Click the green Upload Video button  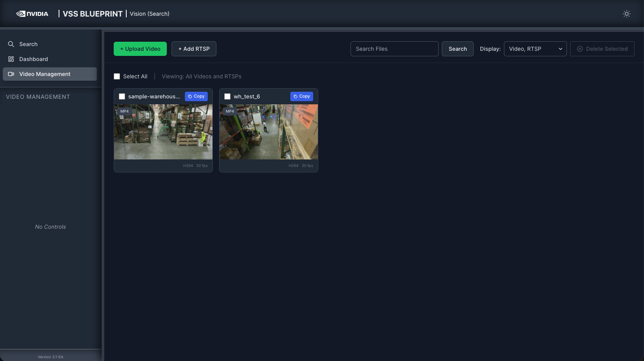point(140,49)
